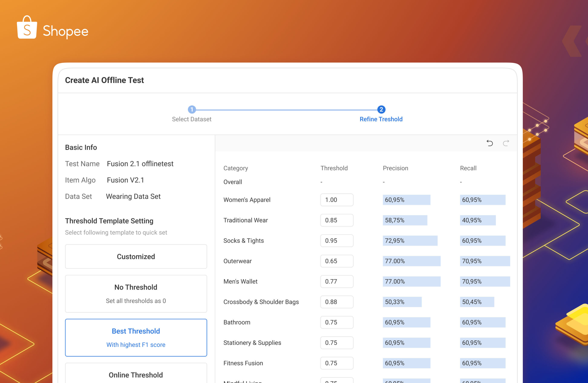Viewport: 588px width, 383px height.
Task: Click the Recall column header
Action: coord(468,168)
